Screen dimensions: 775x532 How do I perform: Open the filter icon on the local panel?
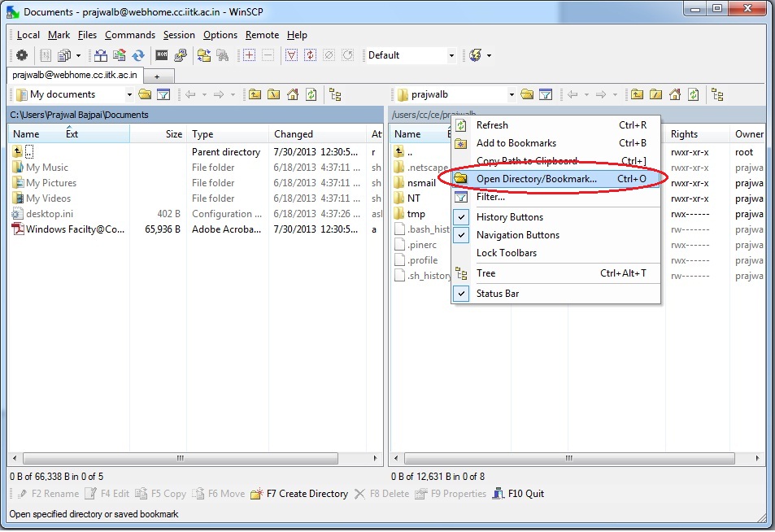(x=163, y=94)
